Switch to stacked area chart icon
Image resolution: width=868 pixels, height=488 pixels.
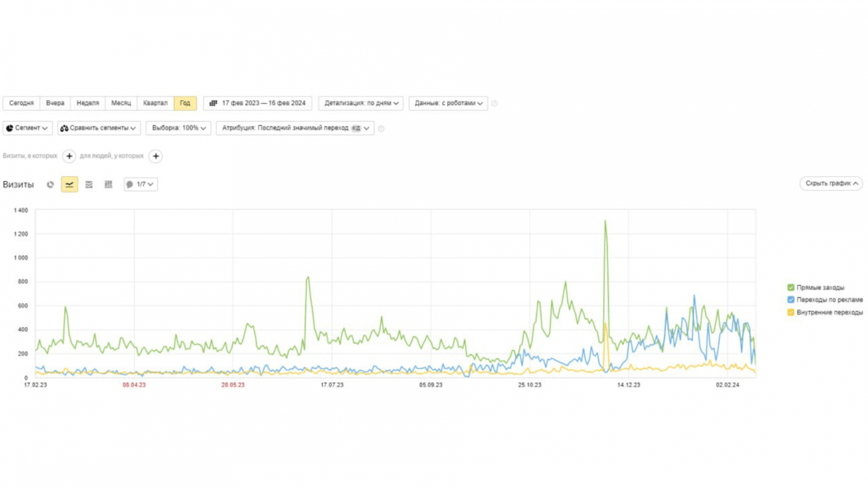(89, 184)
